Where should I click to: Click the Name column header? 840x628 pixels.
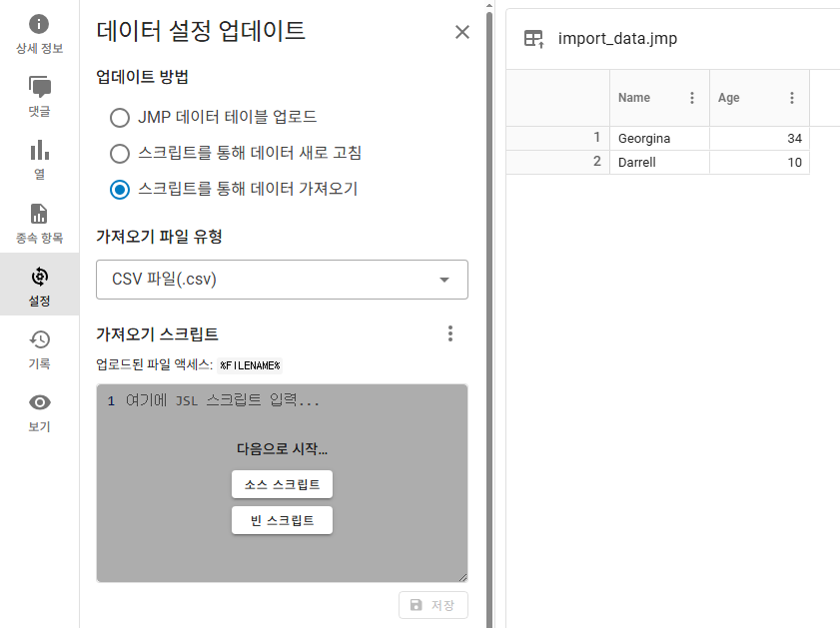click(659, 98)
